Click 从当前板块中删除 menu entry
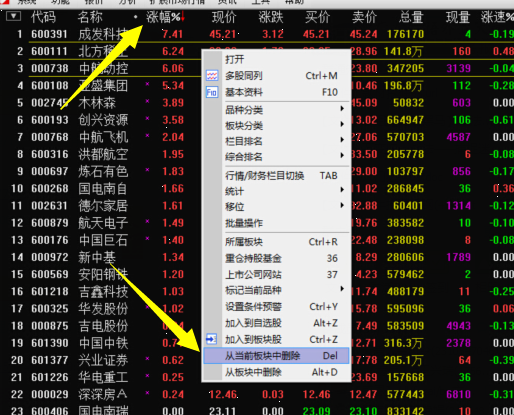Viewport: 514px width, 415px height. [x=276, y=356]
